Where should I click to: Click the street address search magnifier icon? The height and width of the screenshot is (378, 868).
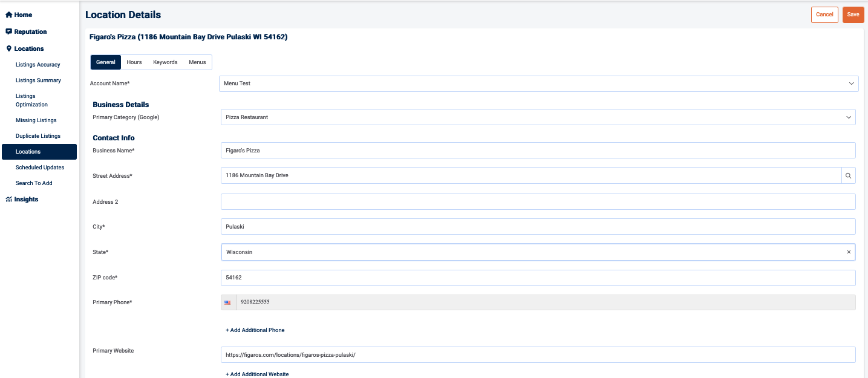(x=848, y=176)
